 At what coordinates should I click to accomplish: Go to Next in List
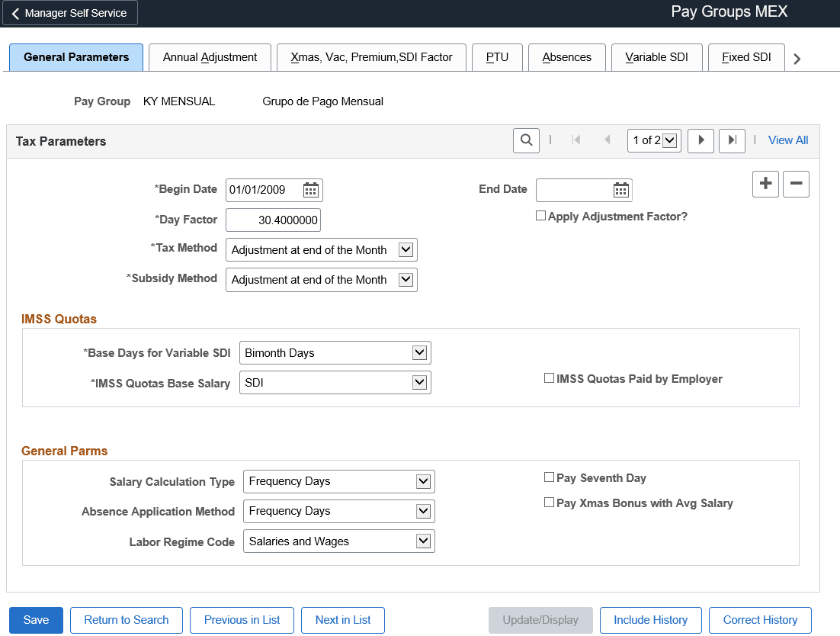coord(343,620)
